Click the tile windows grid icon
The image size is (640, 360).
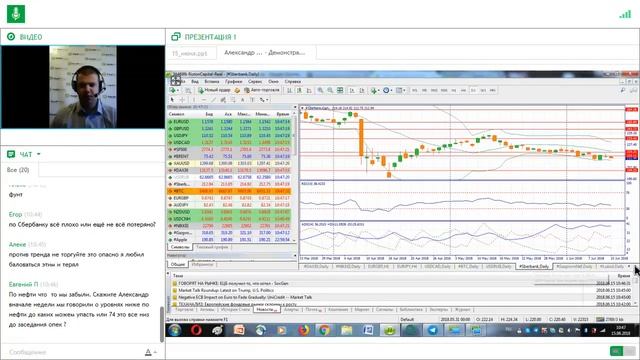click(x=340, y=90)
